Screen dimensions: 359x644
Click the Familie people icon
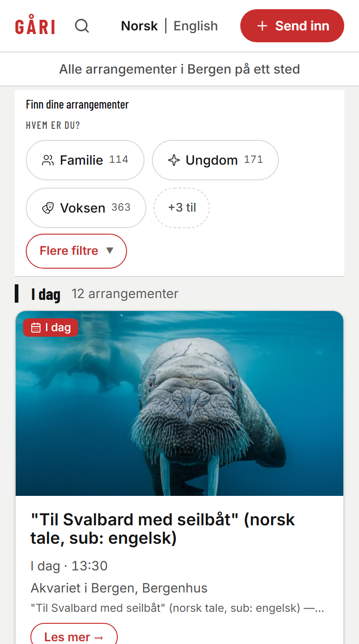[x=48, y=160]
